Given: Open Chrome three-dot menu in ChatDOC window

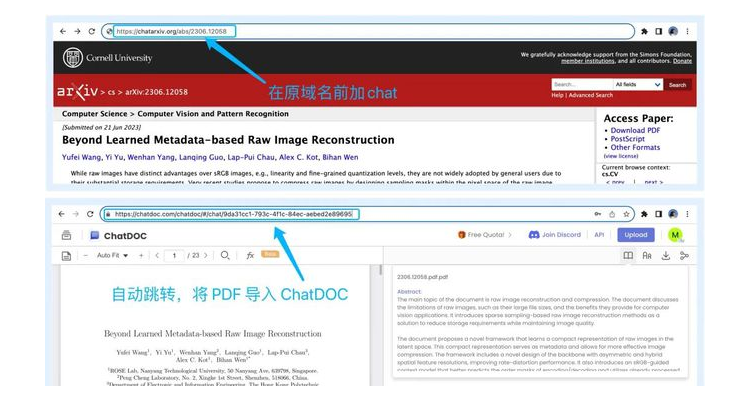Looking at the screenshot, I should point(687,214).
